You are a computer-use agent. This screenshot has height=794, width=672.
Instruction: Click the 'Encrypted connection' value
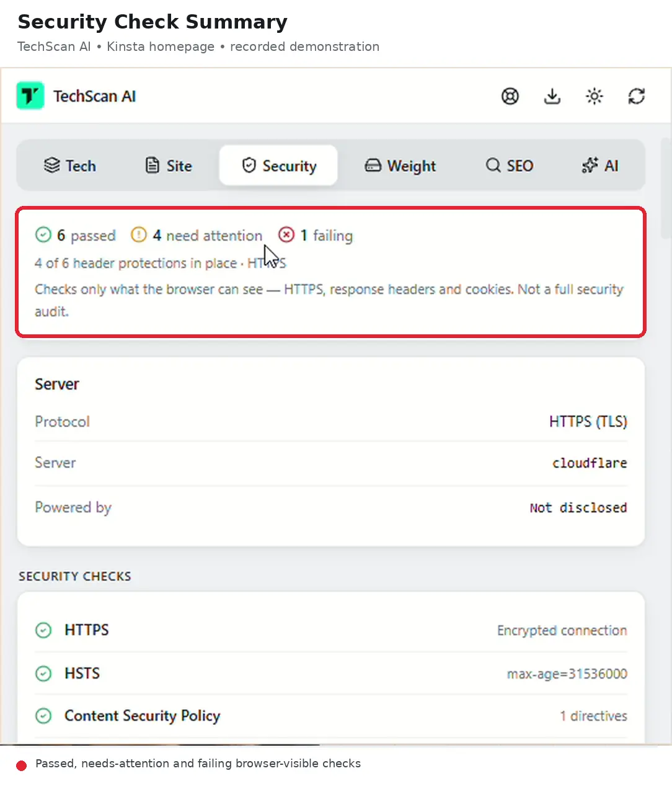click(x=562, y=631)
